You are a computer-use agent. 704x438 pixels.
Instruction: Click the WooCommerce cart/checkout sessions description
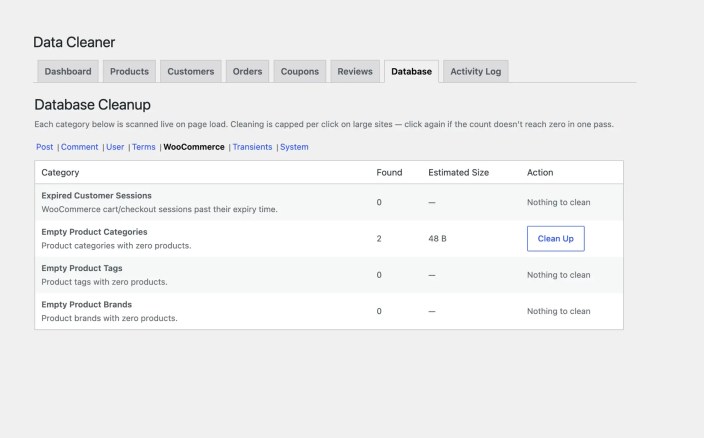159,210
